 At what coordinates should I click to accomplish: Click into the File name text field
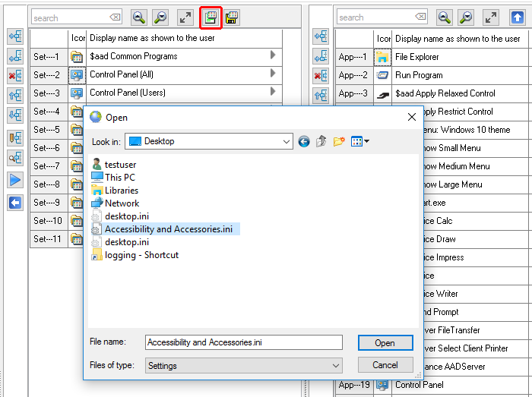(243, 342)
